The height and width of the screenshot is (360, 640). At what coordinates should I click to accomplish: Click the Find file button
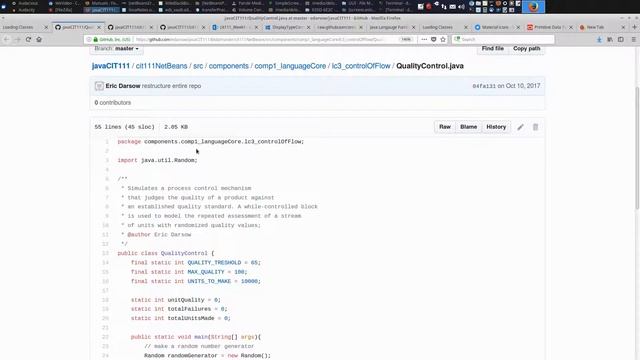pyautogui.click(x=493, y=49)
